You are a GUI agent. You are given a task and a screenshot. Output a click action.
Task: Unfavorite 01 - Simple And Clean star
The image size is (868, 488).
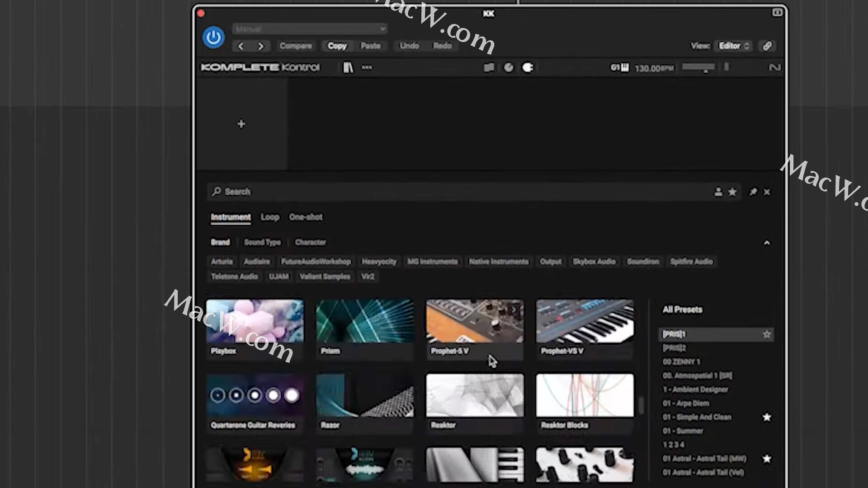[767, 417]
